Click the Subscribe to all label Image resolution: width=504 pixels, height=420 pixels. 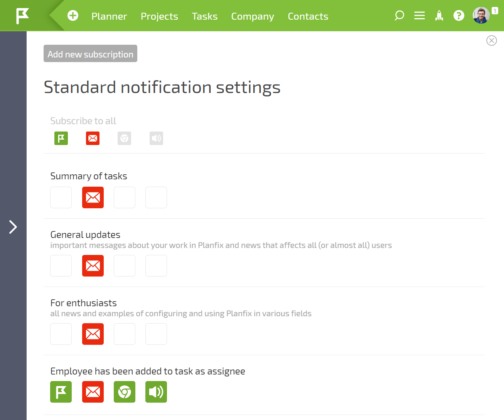pyautogui.click(x=83, y=121)
